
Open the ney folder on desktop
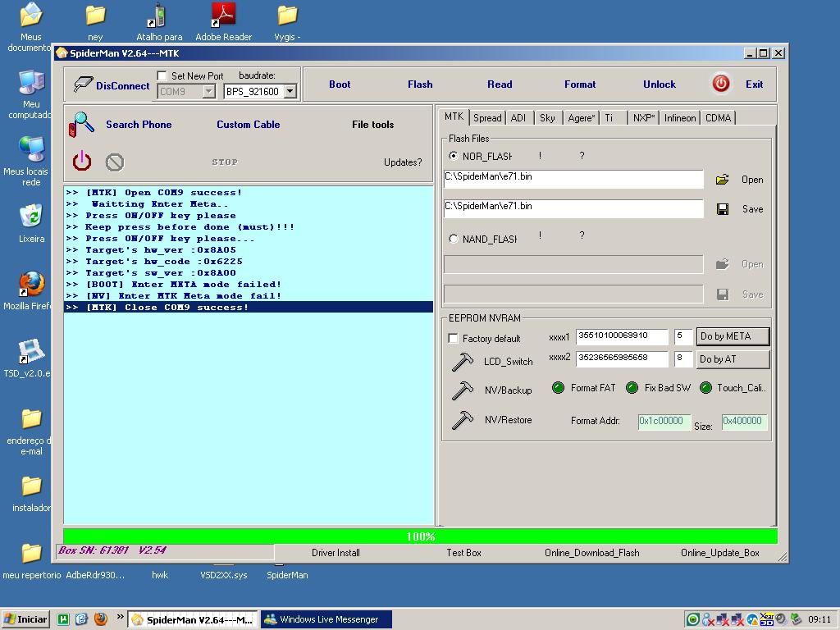[95, 22]
